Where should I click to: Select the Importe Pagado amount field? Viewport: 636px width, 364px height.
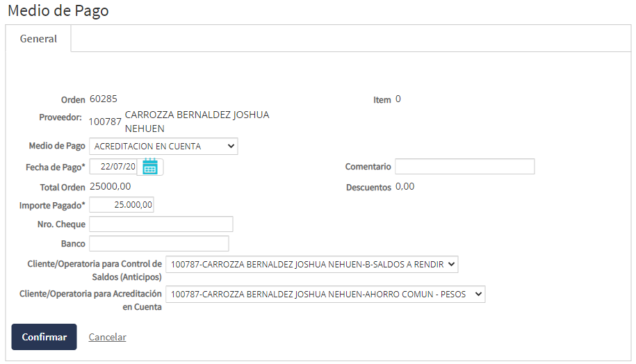tap(122, 205)
